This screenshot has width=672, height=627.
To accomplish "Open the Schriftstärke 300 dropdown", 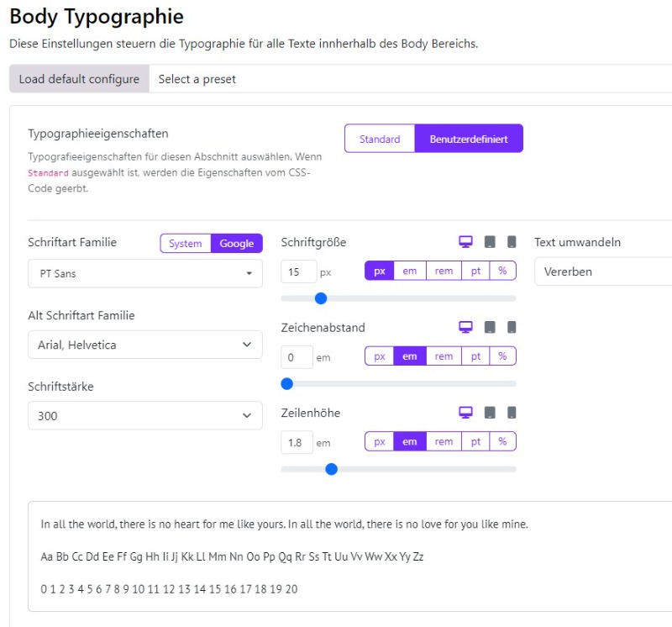I will pos(145,415).
